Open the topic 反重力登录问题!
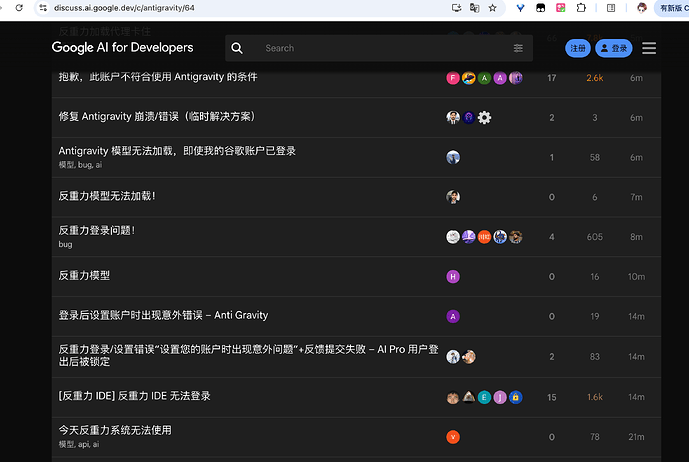689x462 pixels. 97,230
